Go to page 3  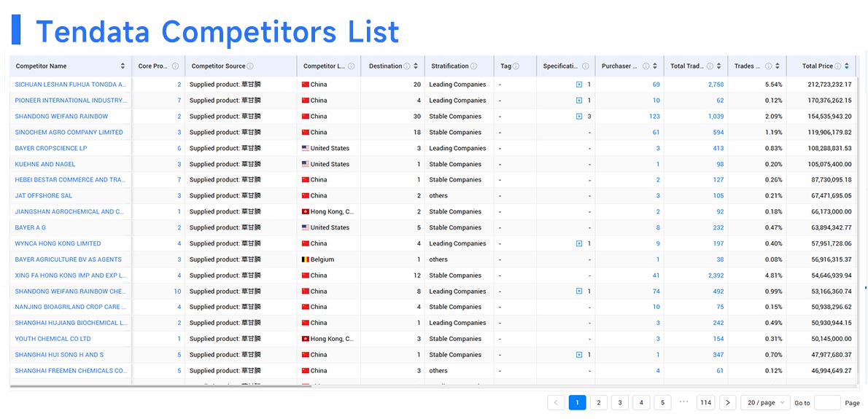click(x=620, y=402)
